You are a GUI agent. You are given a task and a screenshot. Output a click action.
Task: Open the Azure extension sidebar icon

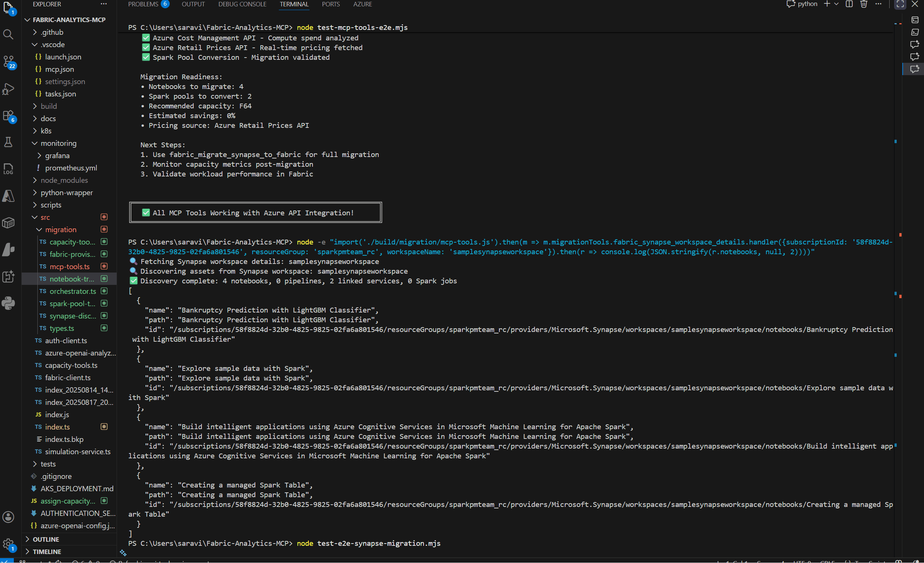tap(8, 196)
